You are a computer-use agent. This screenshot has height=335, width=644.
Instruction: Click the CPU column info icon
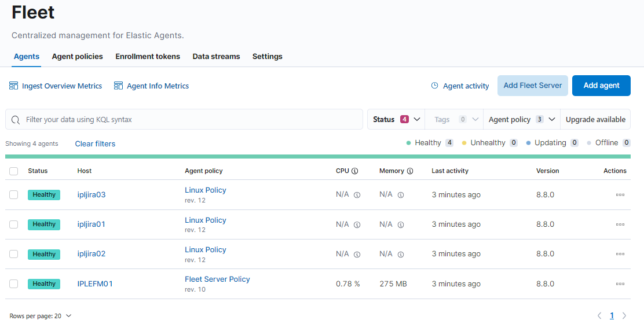tap(355, 171)
